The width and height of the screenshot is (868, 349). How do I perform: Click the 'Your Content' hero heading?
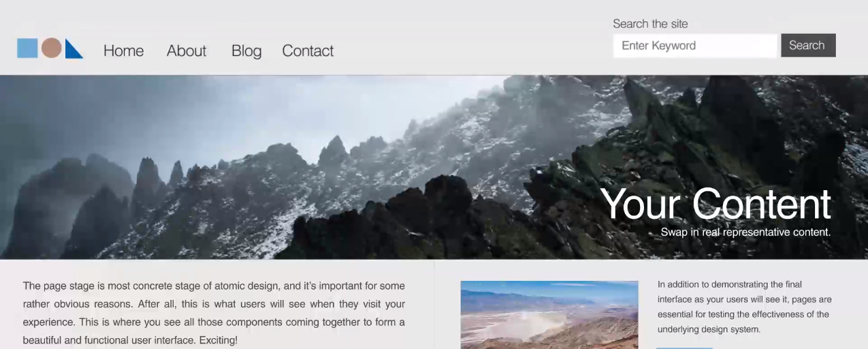click(x=715, y=204)
